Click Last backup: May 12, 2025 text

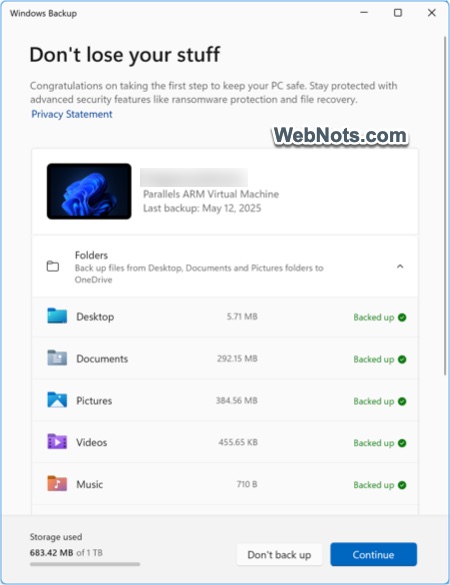point(202,208)
